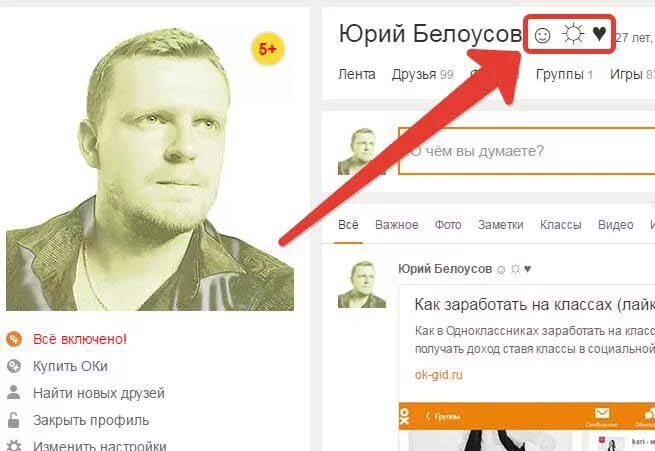
Task: Click the envelope messages icon in orange bar
Action: (x=602, y=414)
